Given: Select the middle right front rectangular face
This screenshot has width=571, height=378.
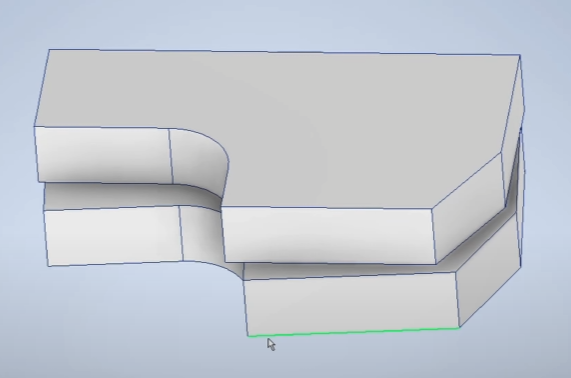Looking at the screenshot, I should 329,235.
